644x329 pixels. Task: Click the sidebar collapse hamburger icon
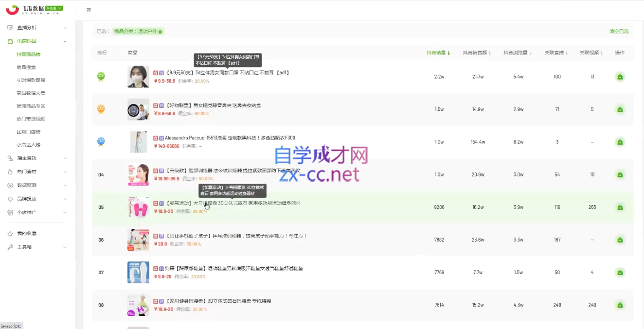coord(88,10)
